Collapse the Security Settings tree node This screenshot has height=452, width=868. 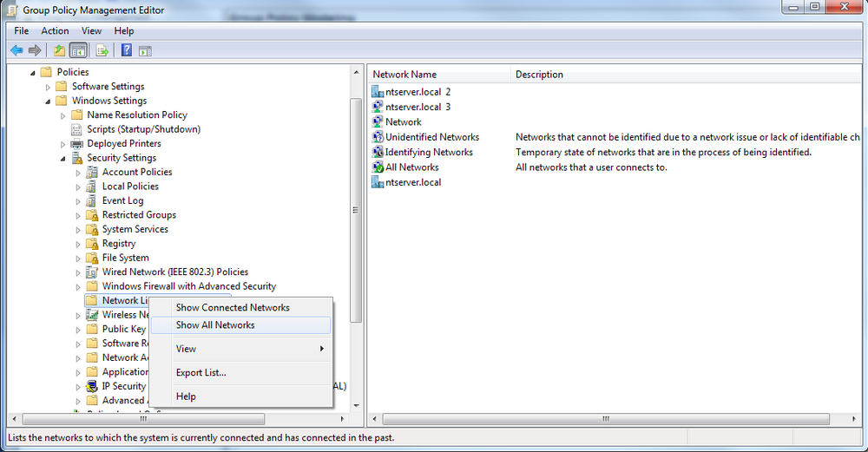pyautogui.click(x=62, y=159)
